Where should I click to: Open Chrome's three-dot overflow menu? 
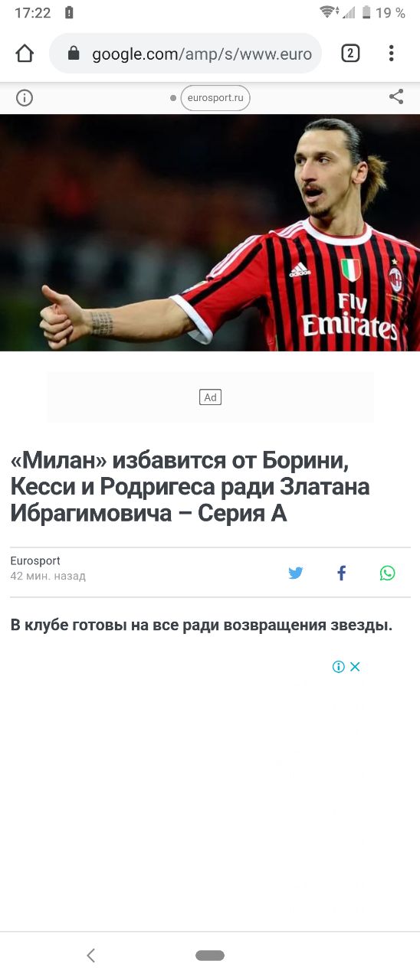(x=391, y=54)
